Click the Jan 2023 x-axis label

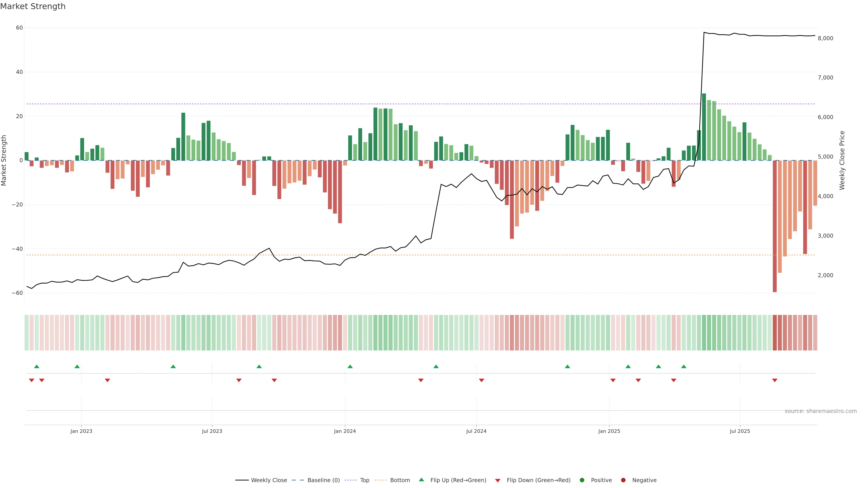(81, 431)
